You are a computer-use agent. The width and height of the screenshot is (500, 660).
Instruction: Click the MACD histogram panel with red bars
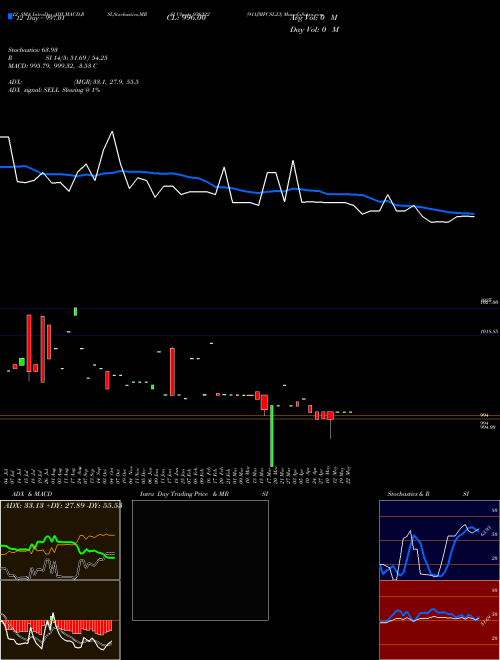(x=60, y=620)
